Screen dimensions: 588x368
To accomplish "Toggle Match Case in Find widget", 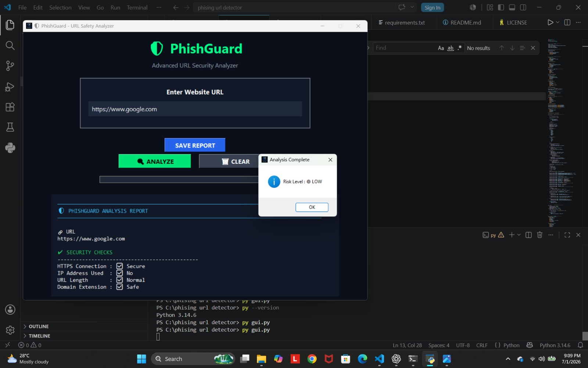I will [441, 48].
